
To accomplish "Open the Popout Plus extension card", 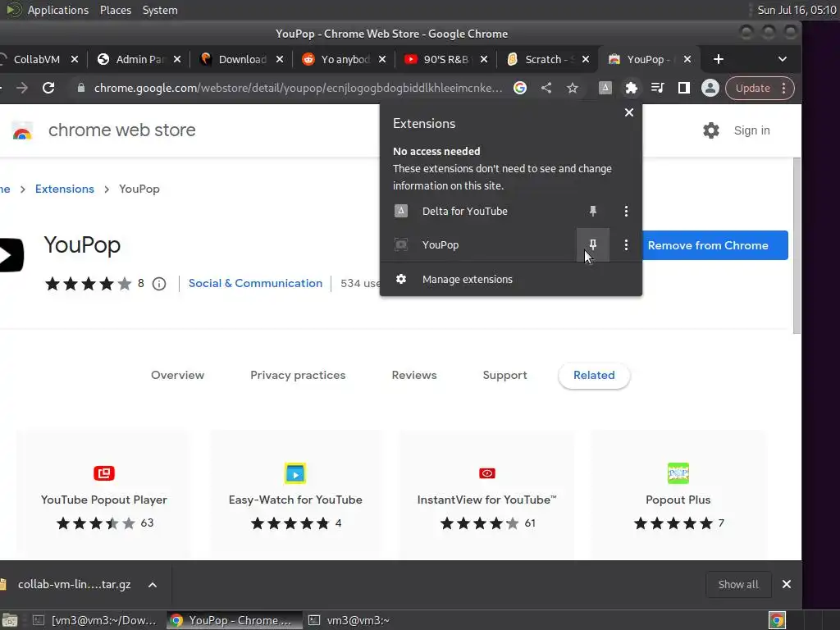I will [x=678, y=495].
